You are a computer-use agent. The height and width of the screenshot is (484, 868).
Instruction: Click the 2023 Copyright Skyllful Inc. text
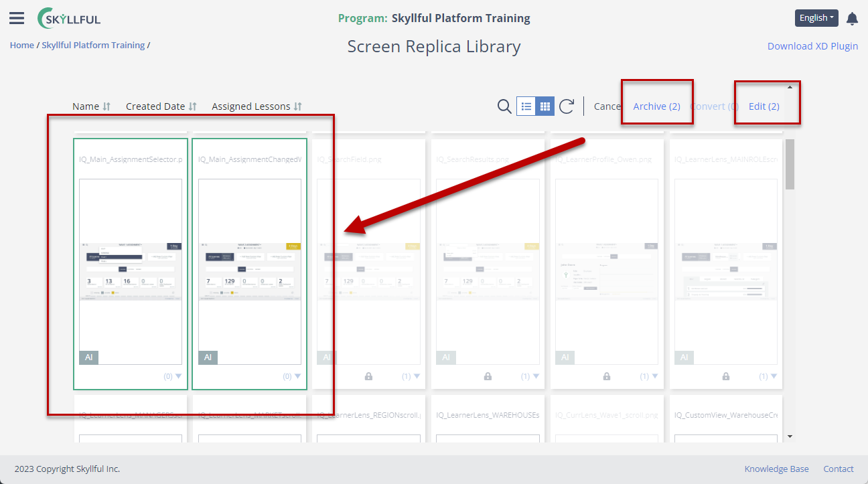tap(67, 469)
